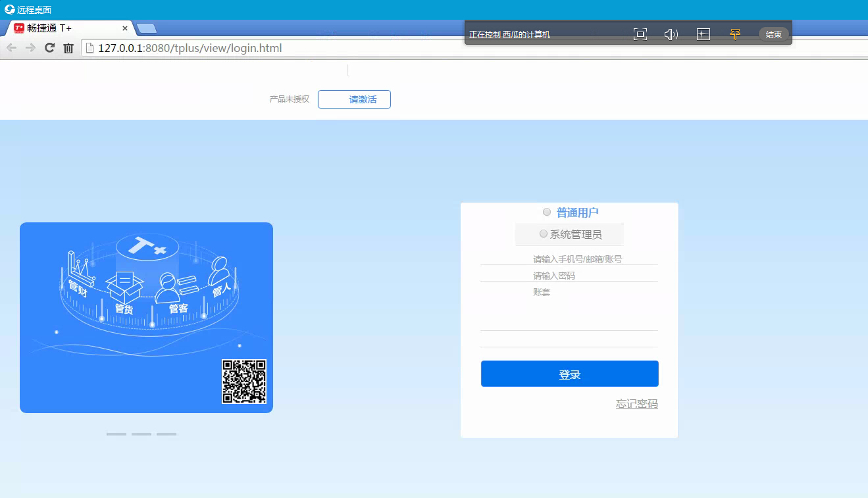
Task: Select the 系统管理员 radio button
Action: point(544,234)
